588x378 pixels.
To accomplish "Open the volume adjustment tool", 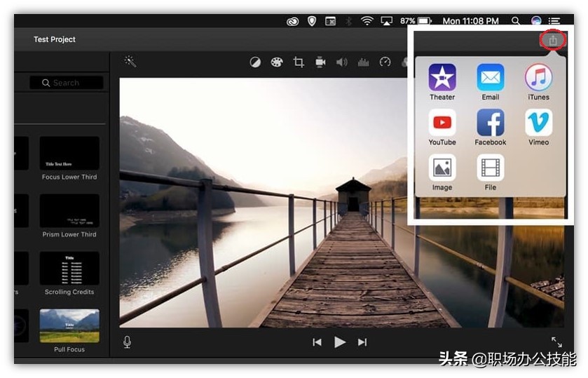I will pyautogui.click(x=341, y=62).
